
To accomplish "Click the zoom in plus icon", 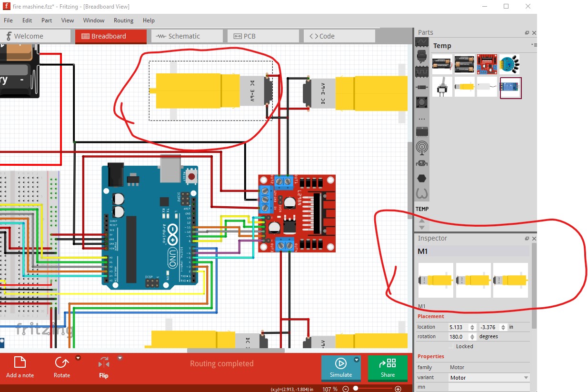I will pos(398,389).
